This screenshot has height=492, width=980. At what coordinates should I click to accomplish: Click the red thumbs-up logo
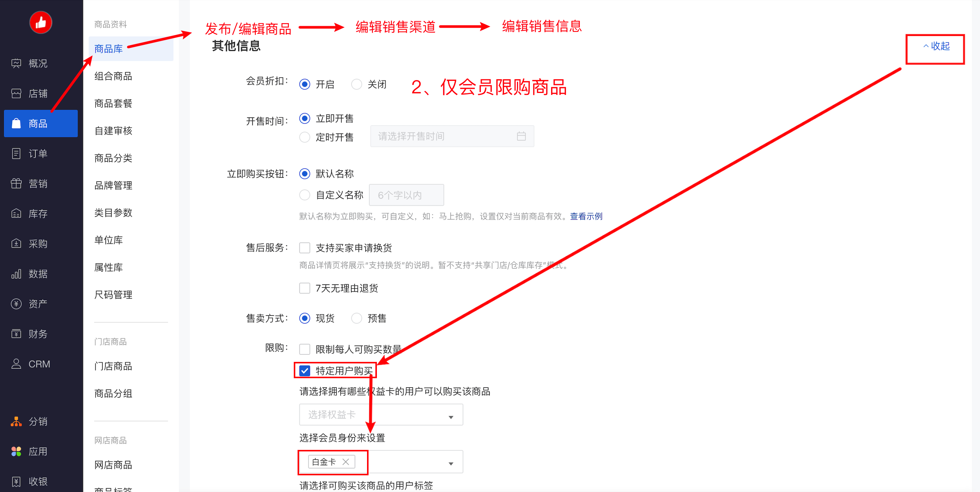coord(41,22)
